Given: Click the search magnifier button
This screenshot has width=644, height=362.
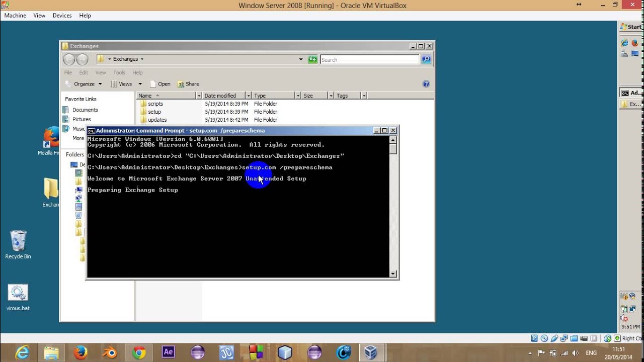Looking at the screenshot, I should 426,59.
